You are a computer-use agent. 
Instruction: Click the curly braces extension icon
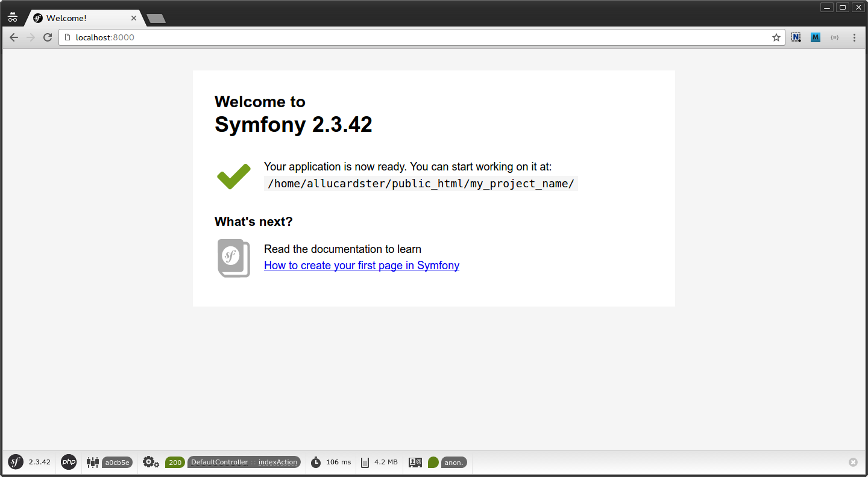[x=835, y=37]
